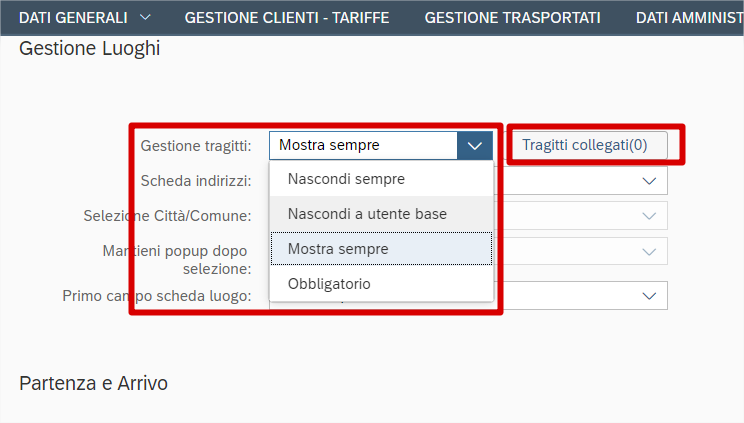The image size is (744, 423).
Task: Click the 'Gestione tragitti:' field label
Action: [x=195, y=146]
